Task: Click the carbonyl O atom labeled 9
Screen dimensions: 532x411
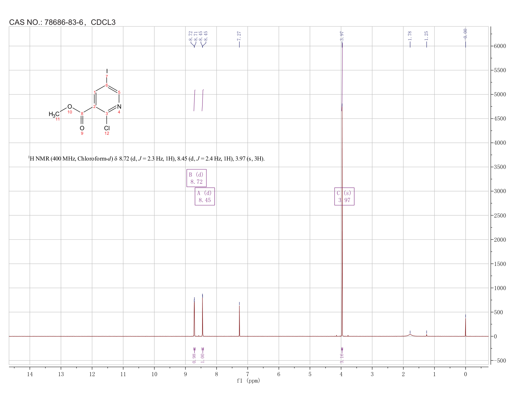Action: pyautogui.click(x=82, y=128)
